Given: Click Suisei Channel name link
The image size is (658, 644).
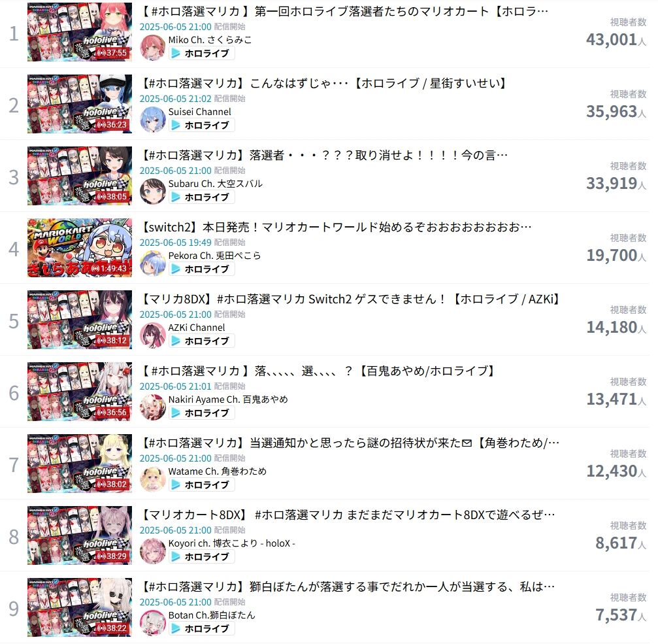Looking at the screenshot, I should pyautogui.click(x=200, y=112).
